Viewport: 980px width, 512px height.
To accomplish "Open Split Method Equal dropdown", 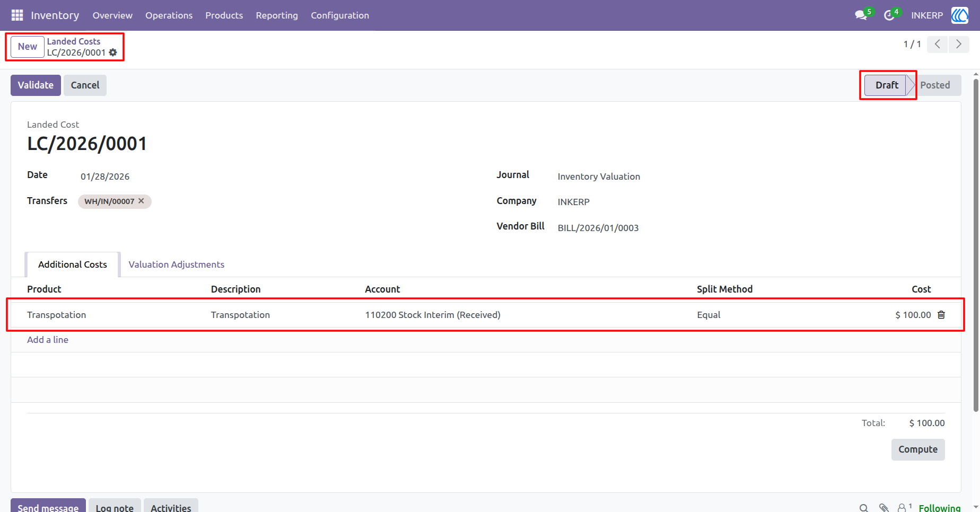I will [708, 315].
